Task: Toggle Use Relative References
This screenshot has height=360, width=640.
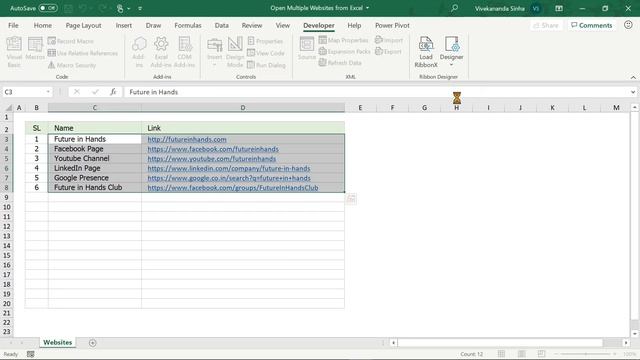Action: (82, 53)
